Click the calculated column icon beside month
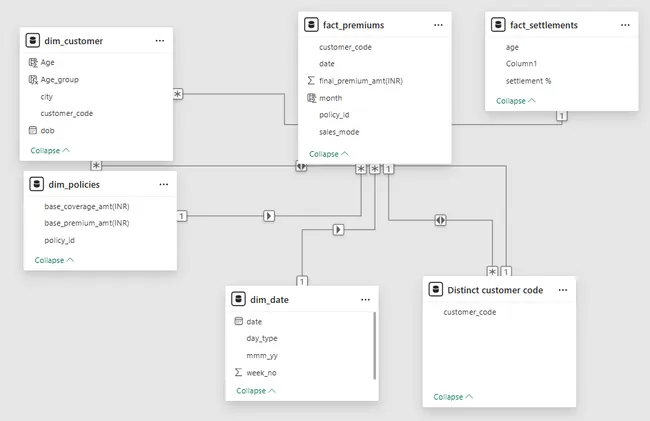 point(311,98)
